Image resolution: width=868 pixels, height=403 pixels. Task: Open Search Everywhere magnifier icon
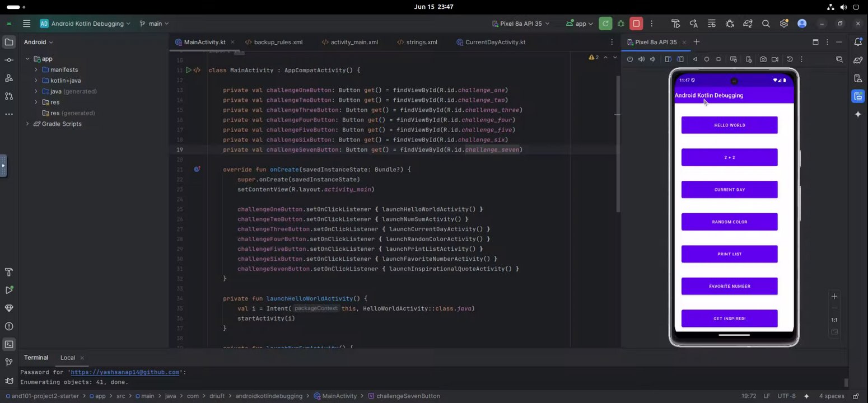766,24
